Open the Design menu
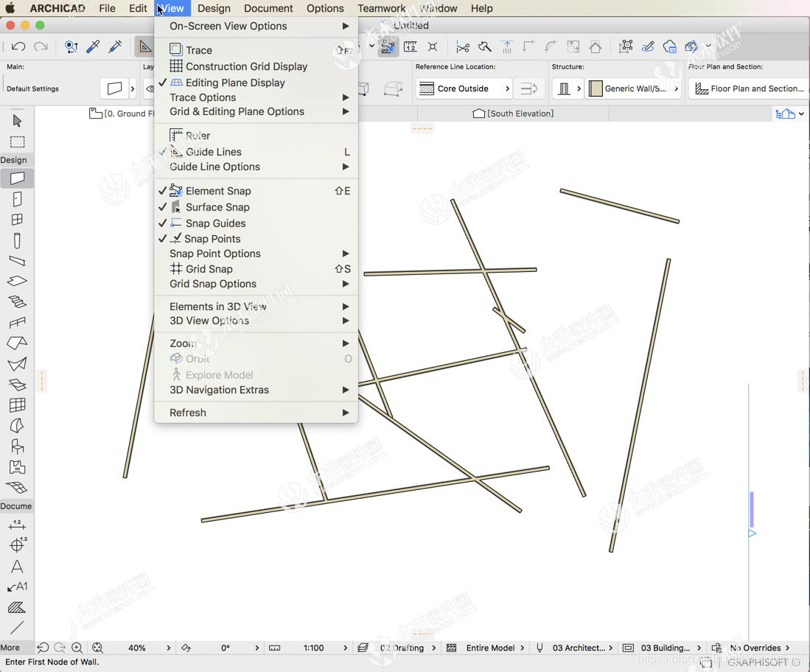The height and width of the screenshot is (672, 810). 214,8
